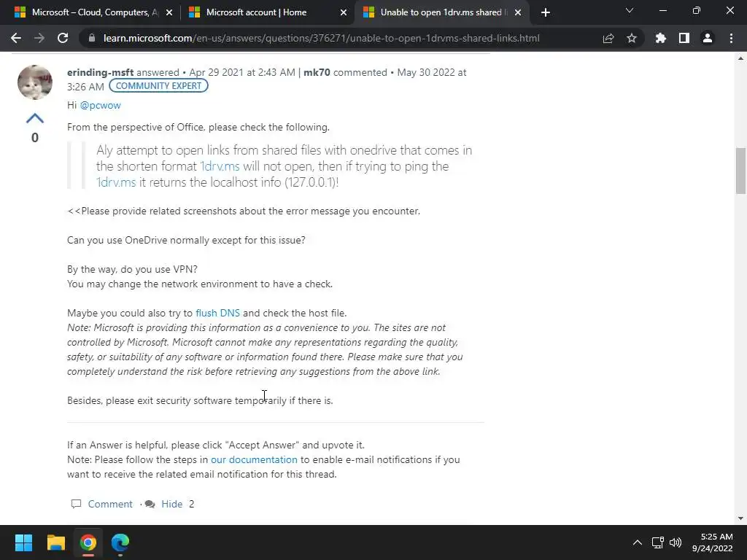Open the @pcwow mention link
This screenshot has height=560, width=747.
(100, 105)
